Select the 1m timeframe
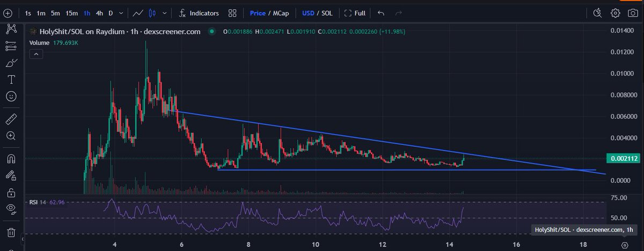 41,12
